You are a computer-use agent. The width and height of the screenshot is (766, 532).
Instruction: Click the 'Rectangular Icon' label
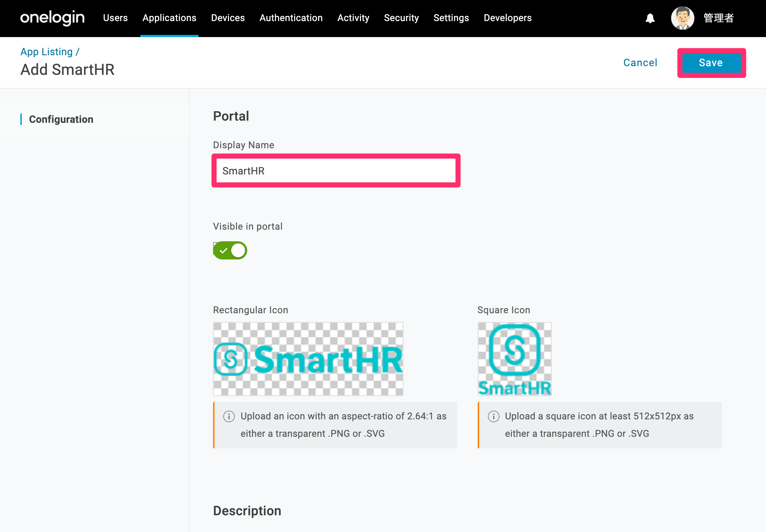pyautogui.click(x=250, y=310)
